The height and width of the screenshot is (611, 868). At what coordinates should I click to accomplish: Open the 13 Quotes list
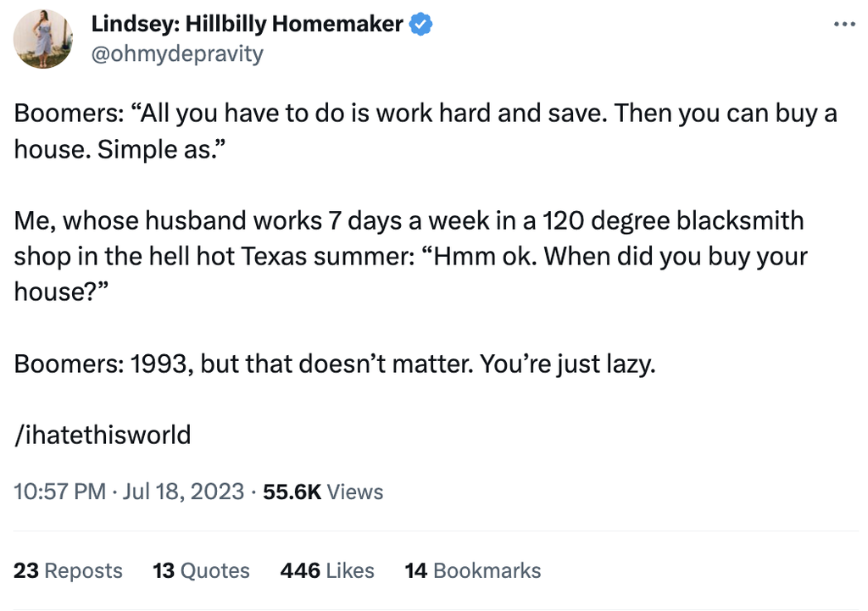tap(201, 571)
